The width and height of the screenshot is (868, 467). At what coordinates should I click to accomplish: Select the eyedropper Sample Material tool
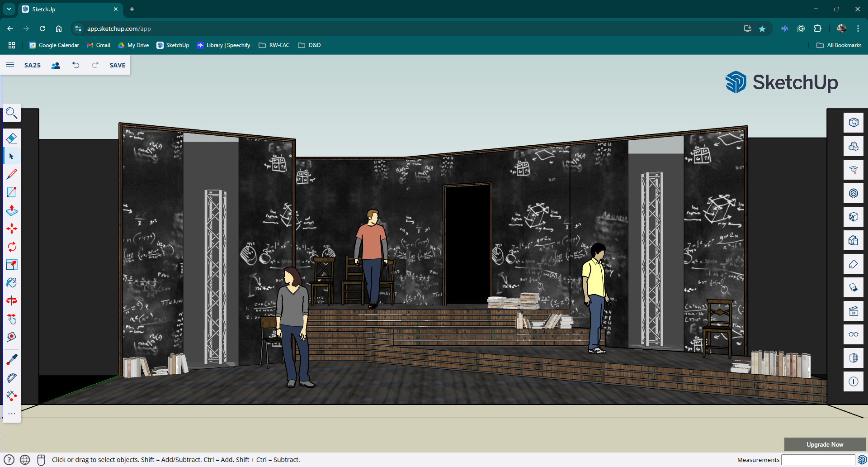point(12,360)
